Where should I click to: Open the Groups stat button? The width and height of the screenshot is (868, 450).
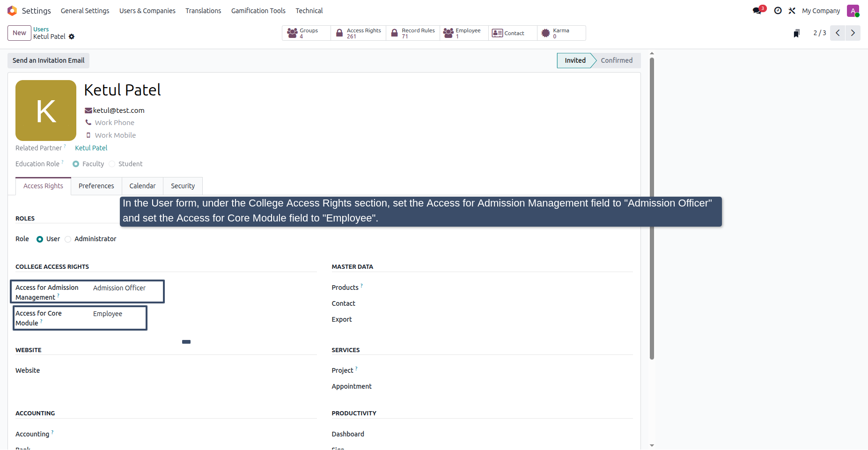[x=306, y=33]
